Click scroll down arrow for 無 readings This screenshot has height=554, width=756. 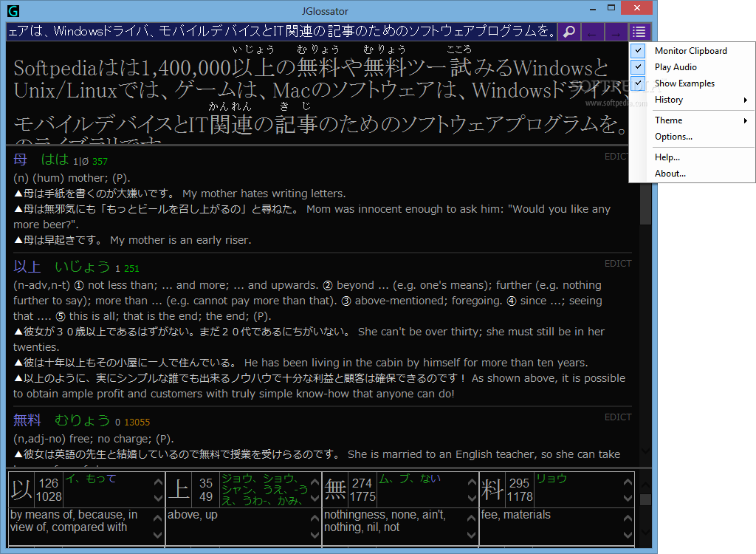[472, 498]
